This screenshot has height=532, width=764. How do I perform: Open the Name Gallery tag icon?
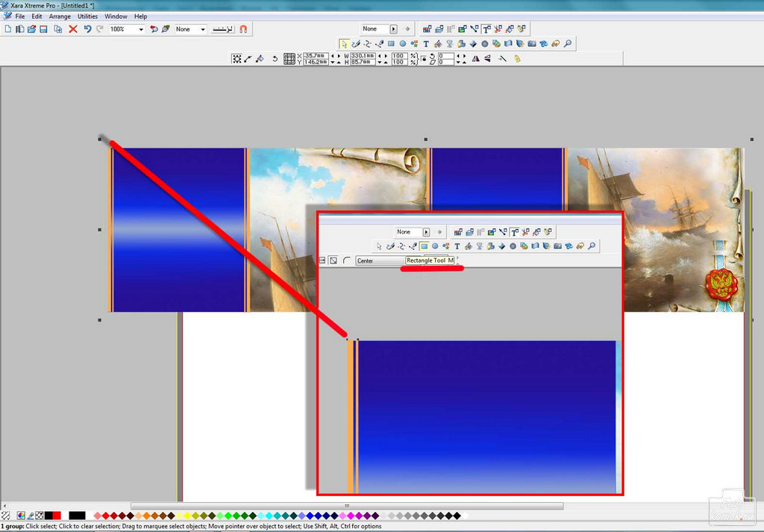point(522,29)
